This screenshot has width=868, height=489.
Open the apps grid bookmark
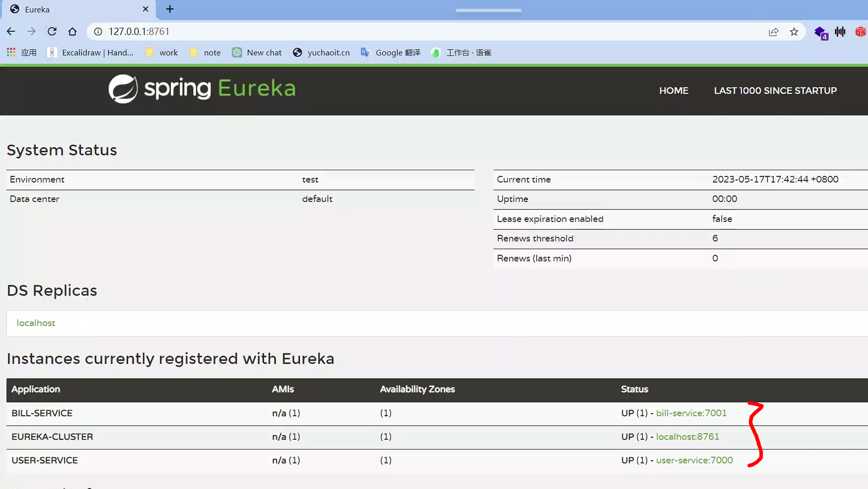[11, 52]
